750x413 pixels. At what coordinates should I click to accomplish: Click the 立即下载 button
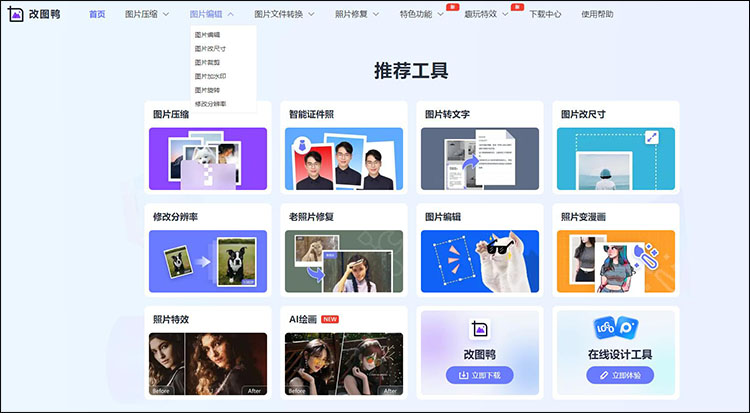480,375
